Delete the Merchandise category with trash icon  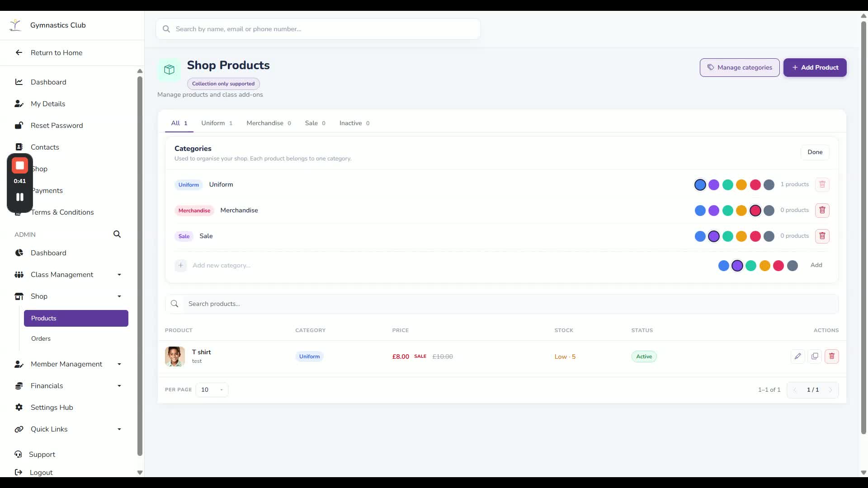pos(822,210)
